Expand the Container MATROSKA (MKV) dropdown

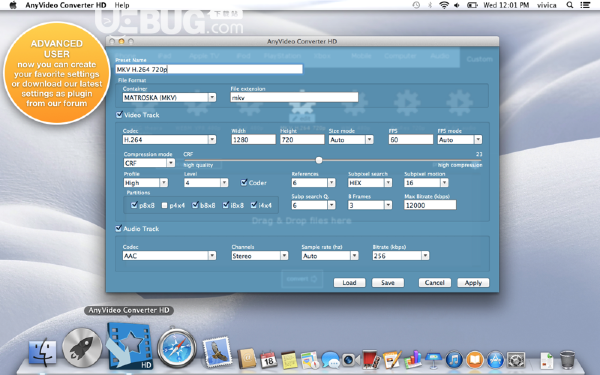tap(169, 98)
